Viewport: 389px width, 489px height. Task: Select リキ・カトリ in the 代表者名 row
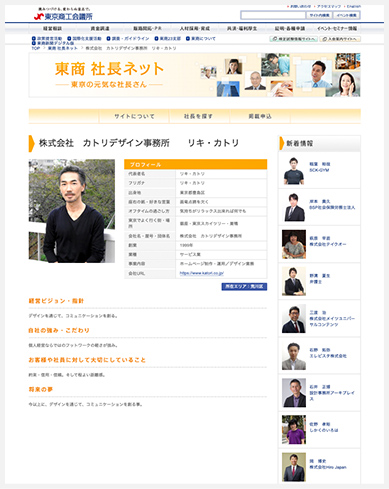coord(192,174)
